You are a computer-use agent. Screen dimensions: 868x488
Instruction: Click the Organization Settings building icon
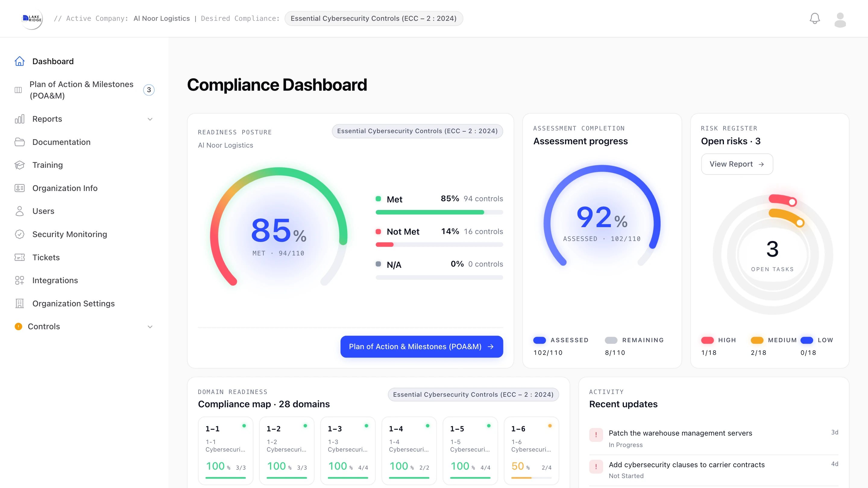coord(20,303)
